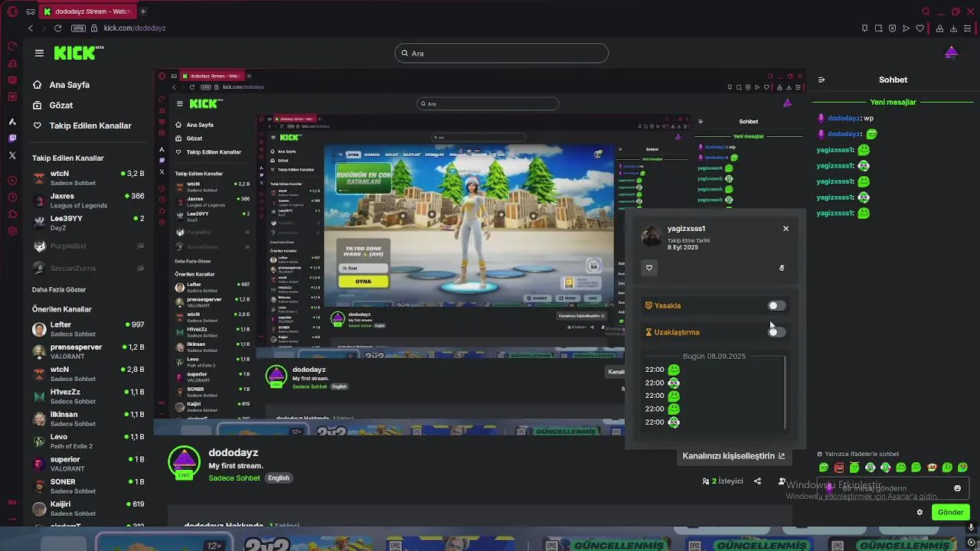Click the English language tag
The width and height of the screenshot is (980, 551).
(279, 478)
